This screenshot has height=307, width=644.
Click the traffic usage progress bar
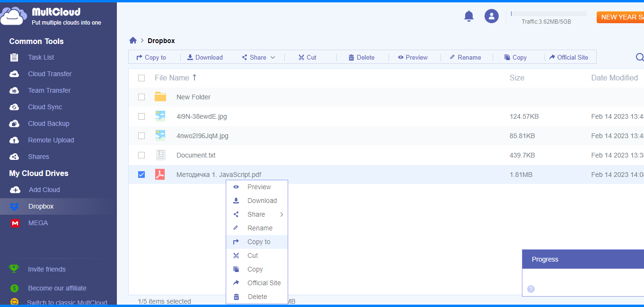(549, 14)
